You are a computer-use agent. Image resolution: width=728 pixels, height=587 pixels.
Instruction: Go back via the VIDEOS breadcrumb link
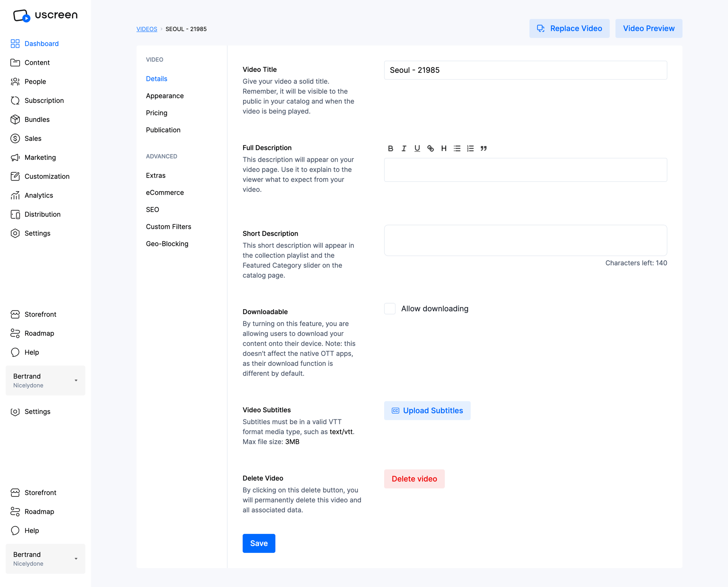coord(146,29)
